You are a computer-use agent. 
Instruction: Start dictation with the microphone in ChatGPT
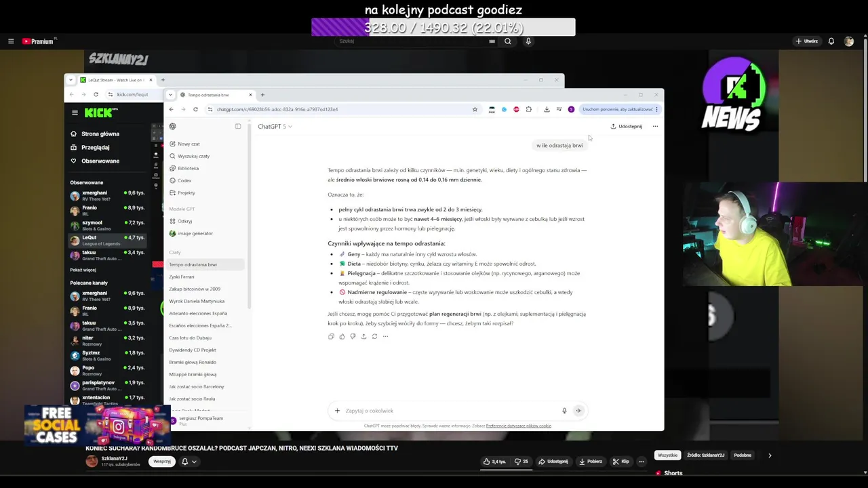(564, 410)
